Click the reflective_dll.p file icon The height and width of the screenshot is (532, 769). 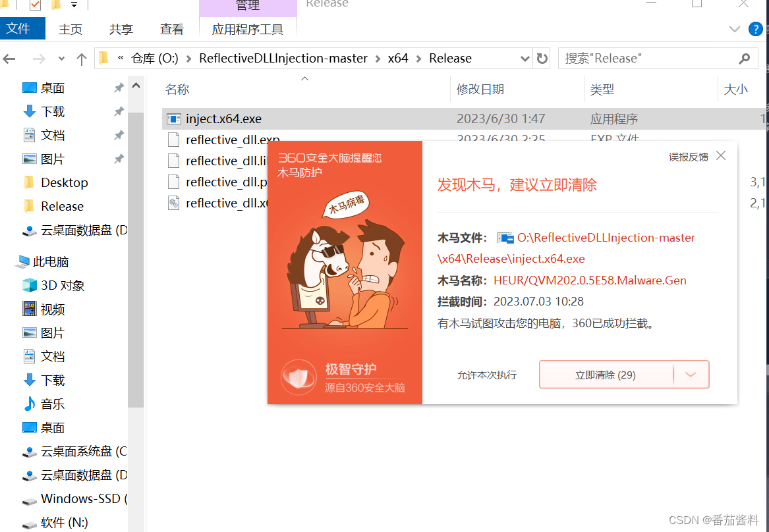[x=173, y=182]
